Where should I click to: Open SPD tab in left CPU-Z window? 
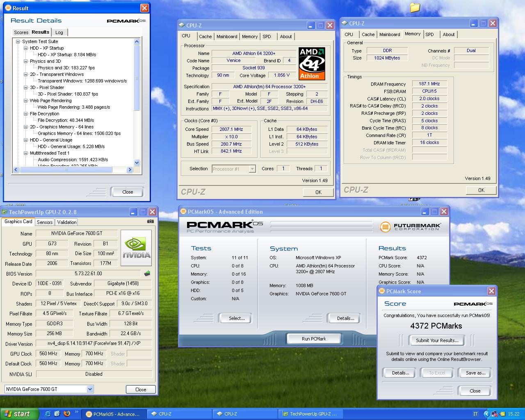point(267,37)
